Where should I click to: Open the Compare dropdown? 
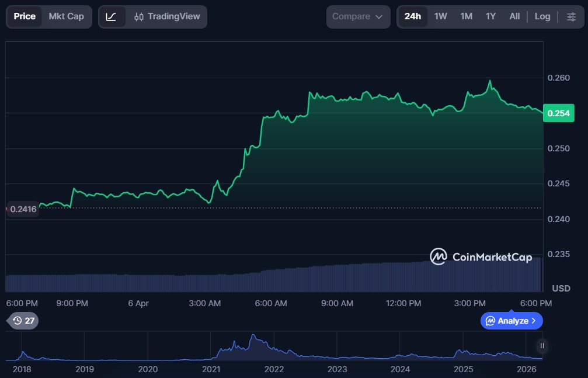click(358, 17)
